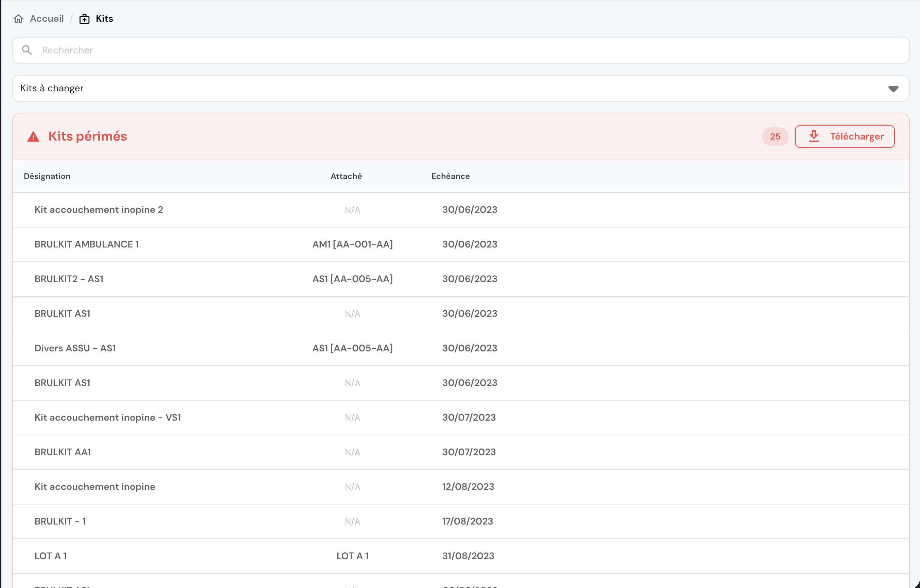The height and width of the screenshot is (588, 920).
Task: Select the BRULKIT AMBULANCE 1 row
Action: pos(87,244)
